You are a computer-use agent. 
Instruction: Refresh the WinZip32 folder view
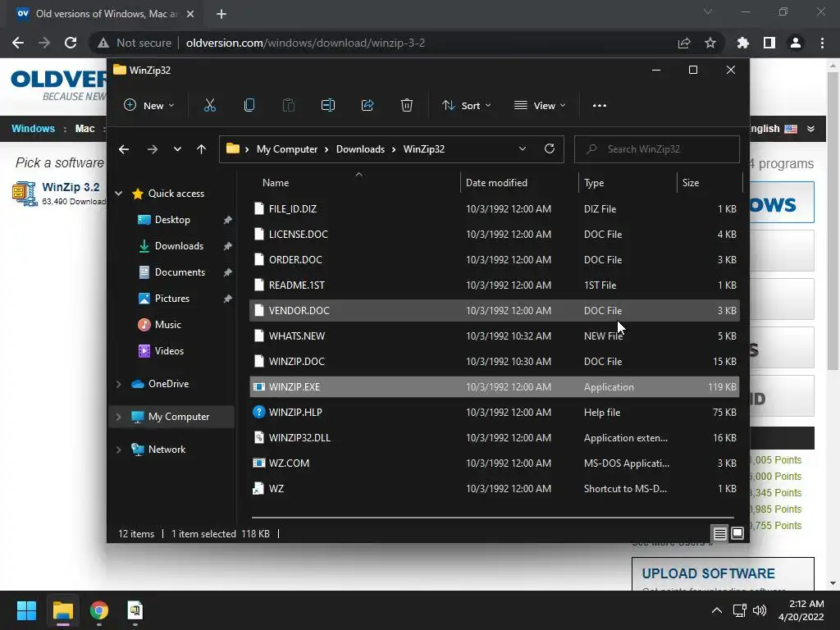point(550,149)
